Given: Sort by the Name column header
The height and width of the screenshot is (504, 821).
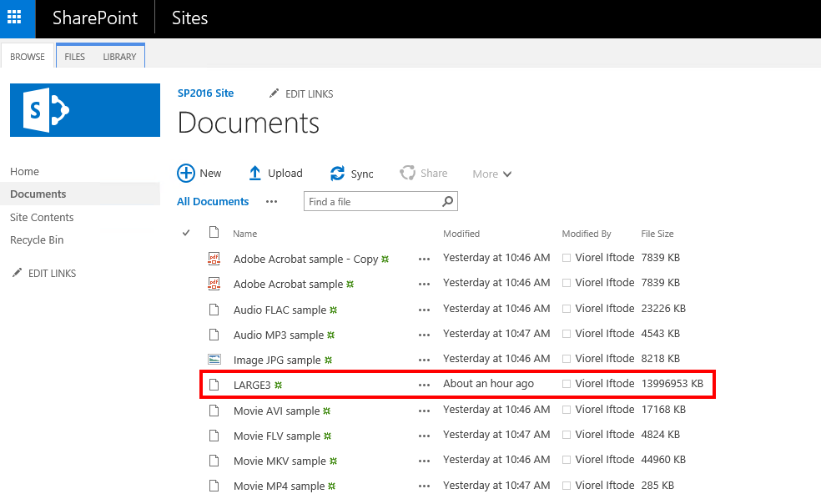Looking at the screenshot, I should pyautogui.click(x=245, y=234).
